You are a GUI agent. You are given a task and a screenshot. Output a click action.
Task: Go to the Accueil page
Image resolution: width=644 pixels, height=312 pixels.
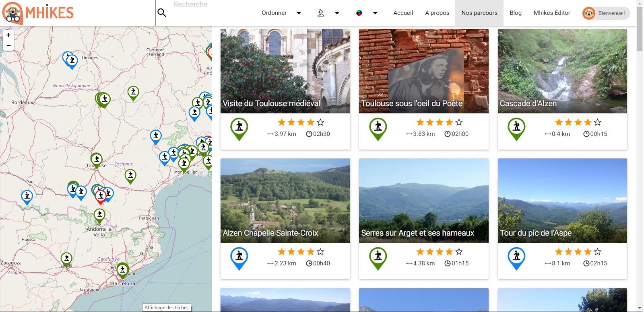pos(403,13)
